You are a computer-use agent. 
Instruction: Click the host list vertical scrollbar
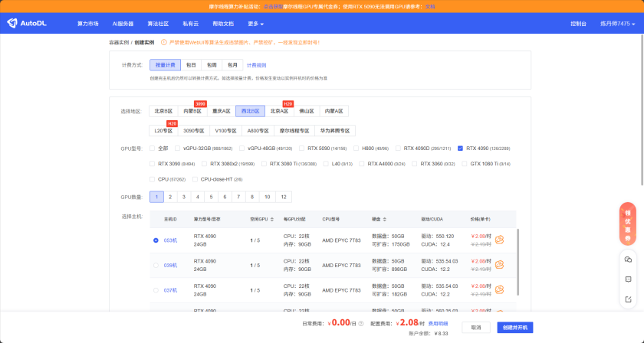[517, 262]
